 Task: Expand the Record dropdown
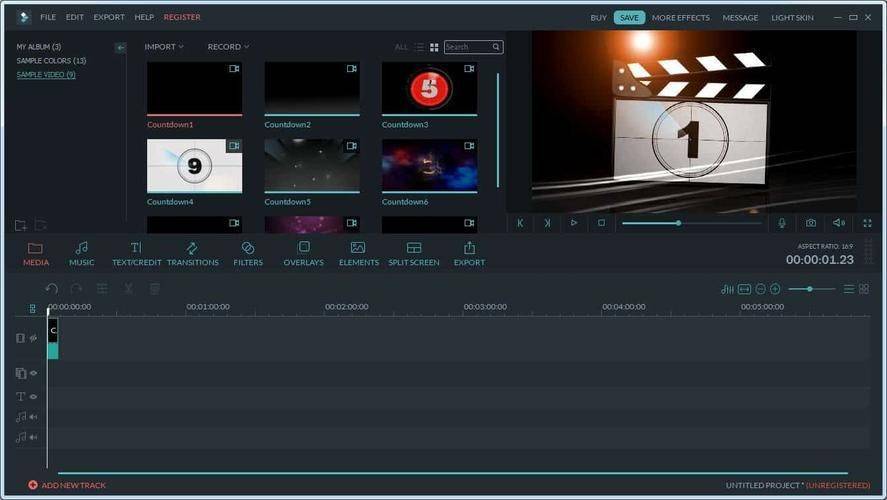(x=229, y=47)
